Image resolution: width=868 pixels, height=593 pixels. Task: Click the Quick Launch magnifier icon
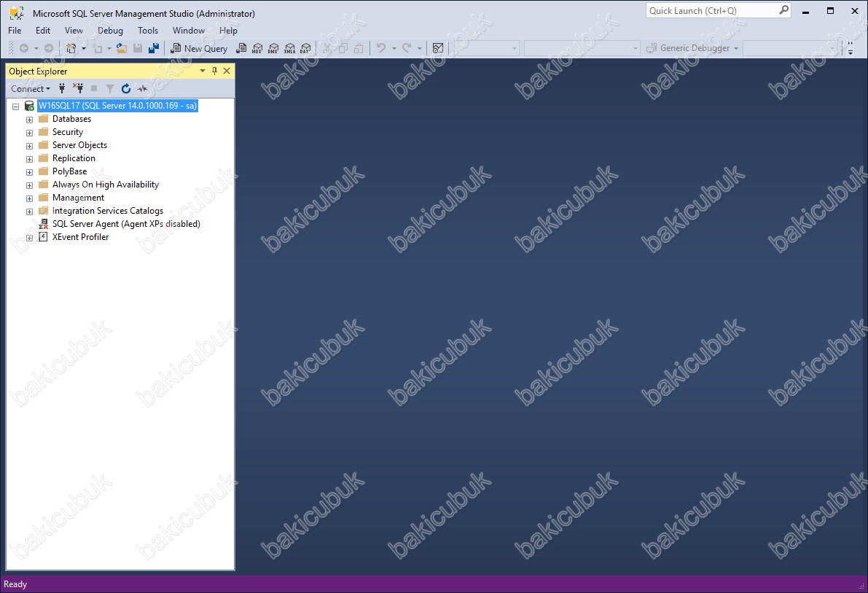[784, 10]
